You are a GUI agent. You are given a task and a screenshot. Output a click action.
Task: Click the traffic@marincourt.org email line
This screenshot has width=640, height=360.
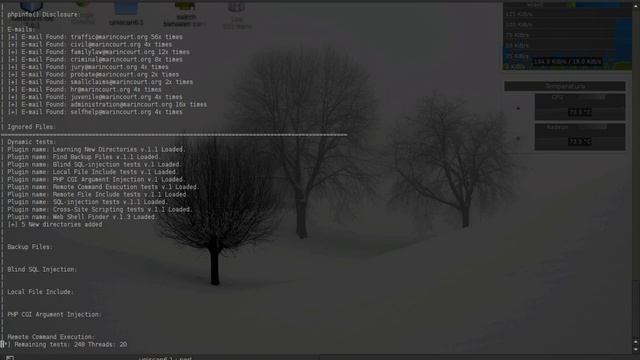pyautogui.click(x=95, y=37)
